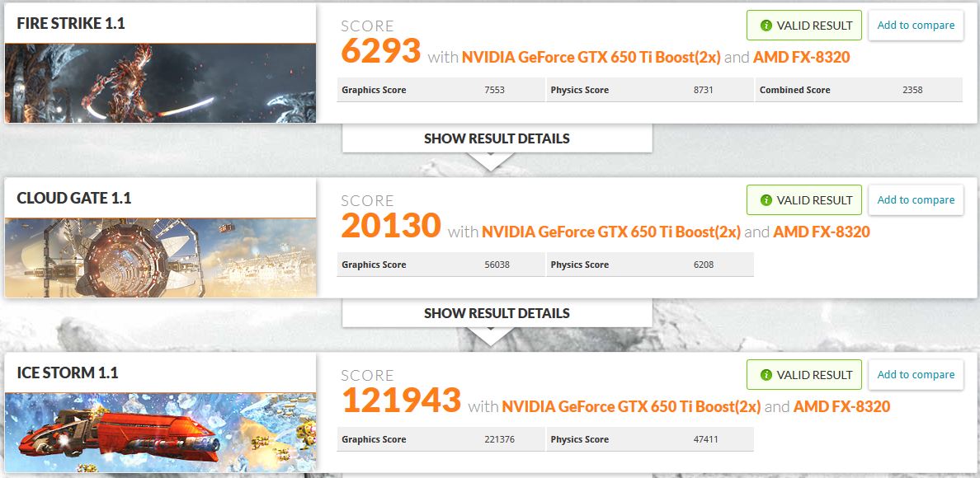The width and height of the screenshot is (980, 478).
Task: Click Ice Storm Physics Score value 47411
Action: (x=705, y=439)
